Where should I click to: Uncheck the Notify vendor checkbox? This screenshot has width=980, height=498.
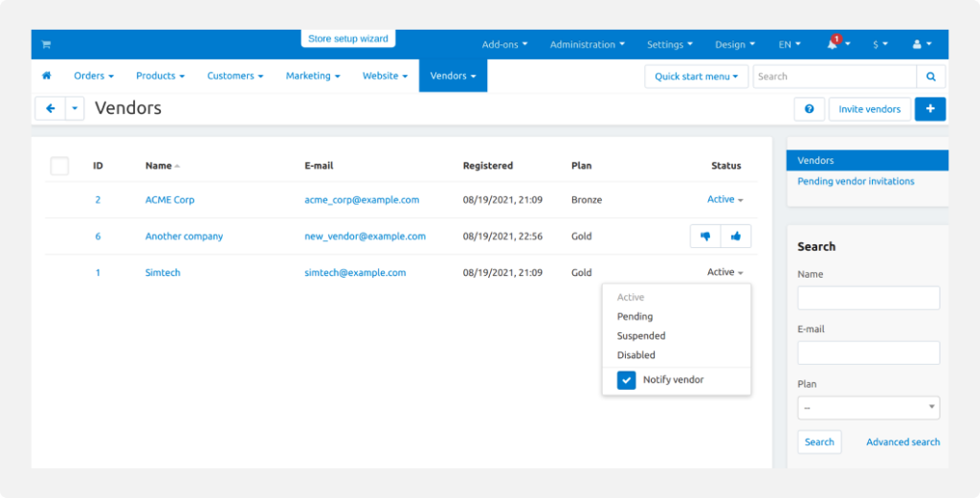pos(626,380)
